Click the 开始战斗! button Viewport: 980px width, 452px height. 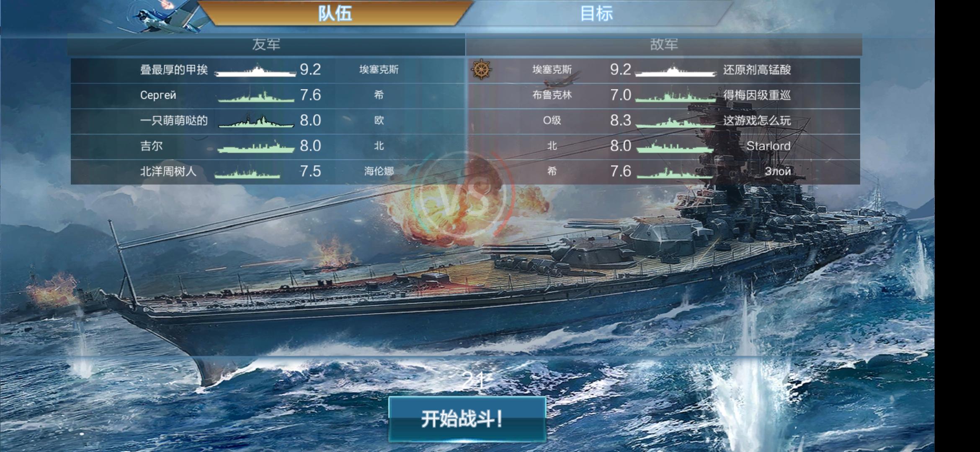[467, 419]
